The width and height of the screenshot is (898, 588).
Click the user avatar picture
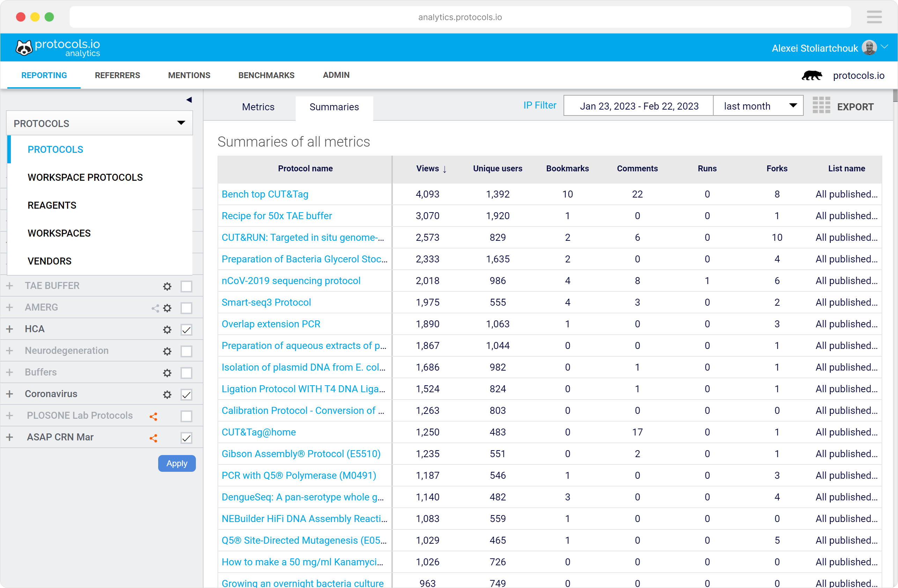click(869, 48)
